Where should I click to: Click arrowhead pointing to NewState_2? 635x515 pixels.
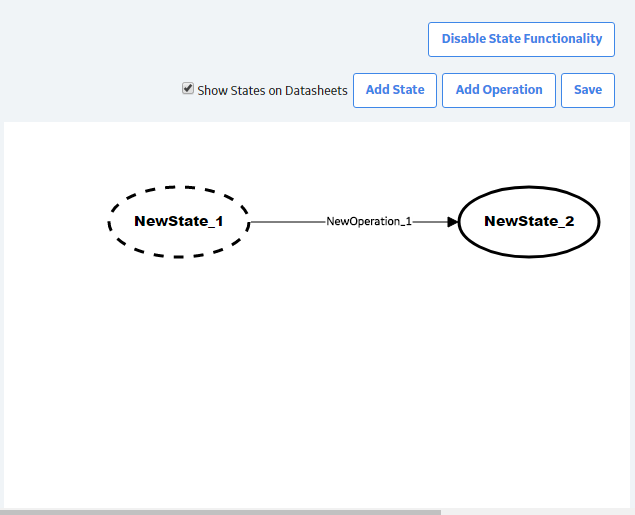click(x=452, y=222)
